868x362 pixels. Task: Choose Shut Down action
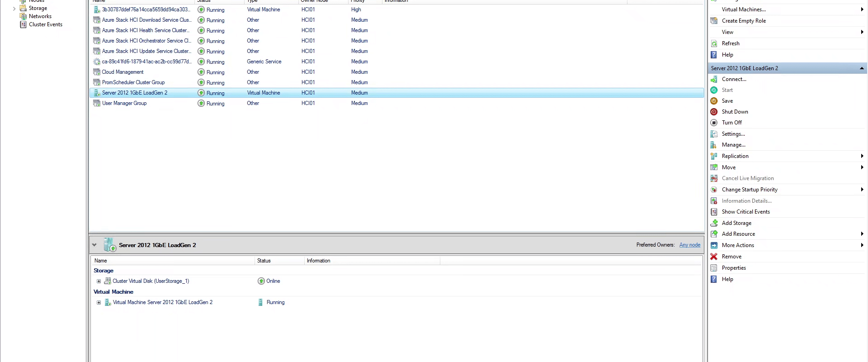click(735, 112)
